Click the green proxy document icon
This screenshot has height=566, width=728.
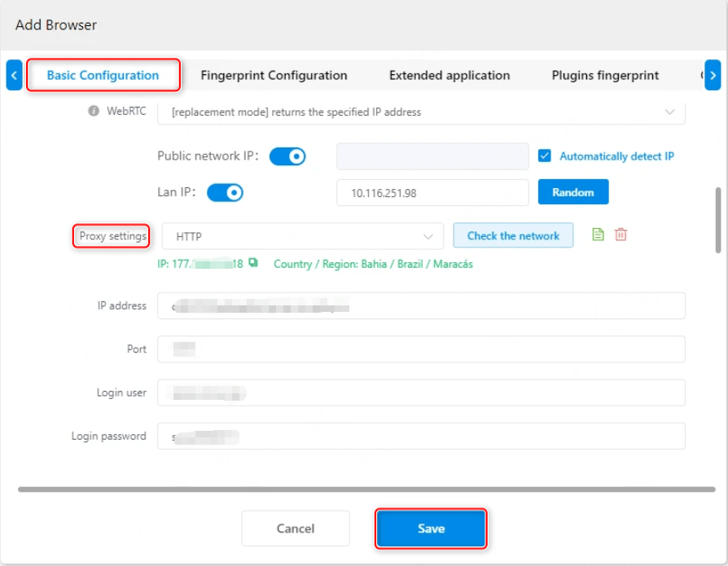(x=599, y=235)
